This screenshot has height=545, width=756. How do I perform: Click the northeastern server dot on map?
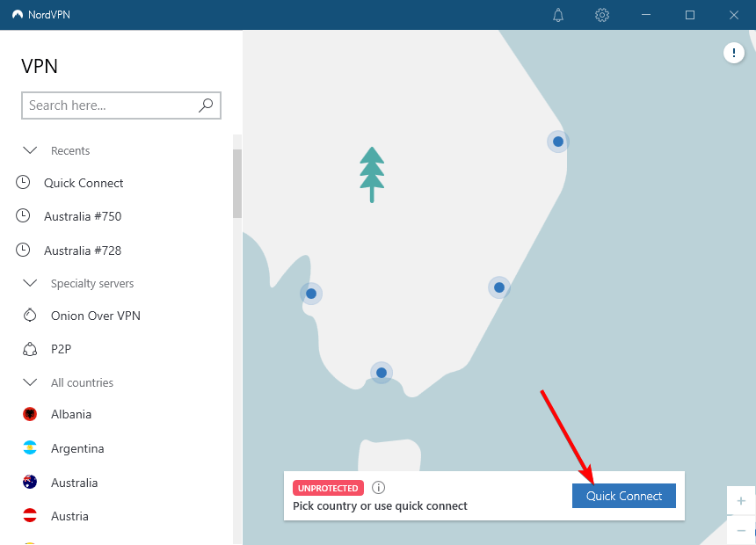pos(557,141)
